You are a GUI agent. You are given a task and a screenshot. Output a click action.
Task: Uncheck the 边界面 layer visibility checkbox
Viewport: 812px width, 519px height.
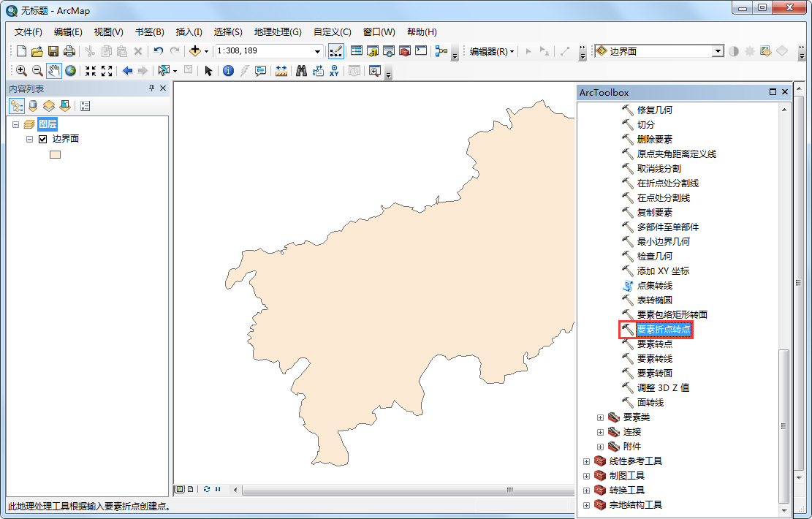tap(42, 138)
